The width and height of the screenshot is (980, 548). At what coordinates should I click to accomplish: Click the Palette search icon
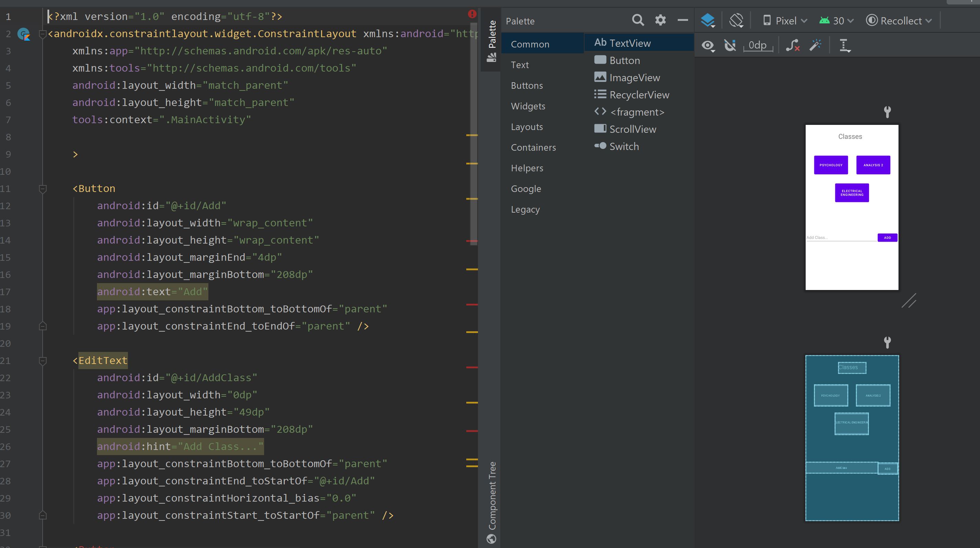tap(638, 20)
